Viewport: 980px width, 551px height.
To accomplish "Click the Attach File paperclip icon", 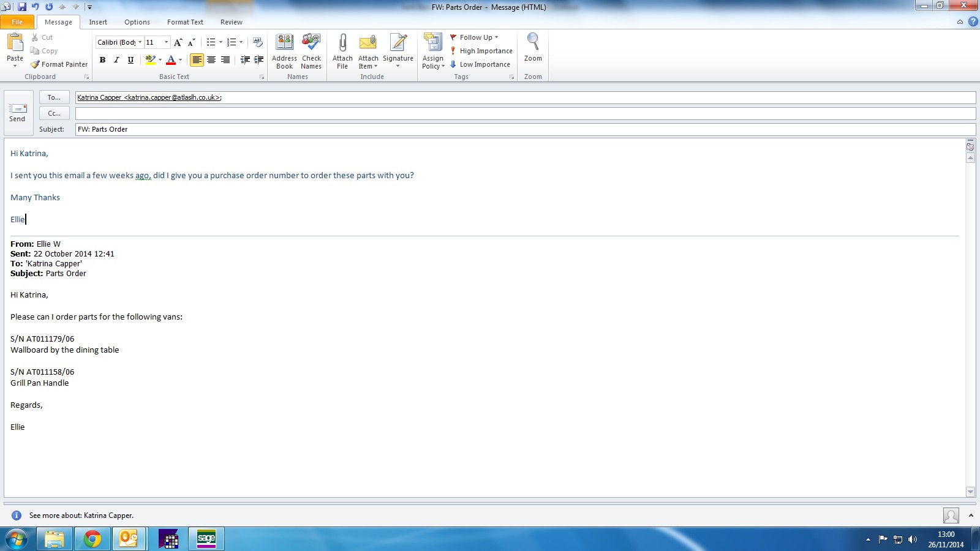I will tap(342, 44).
